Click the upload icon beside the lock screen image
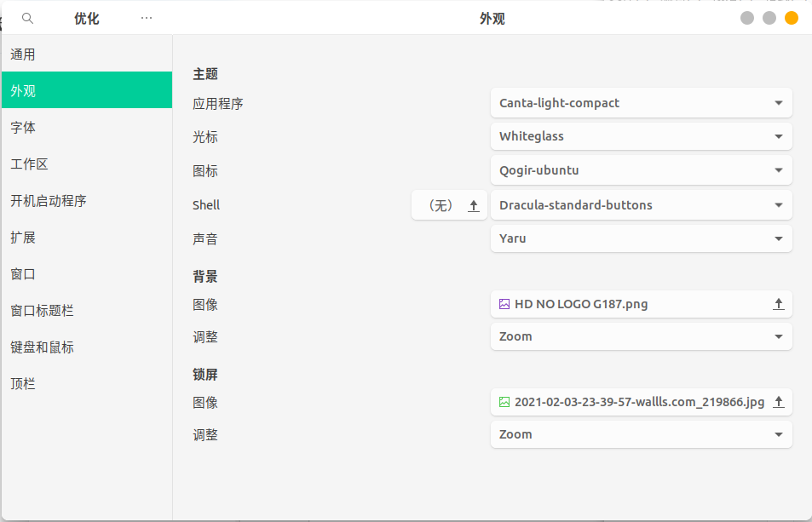Screen dimensions: 812x522 pyautogui.click(x=778, y=402)
